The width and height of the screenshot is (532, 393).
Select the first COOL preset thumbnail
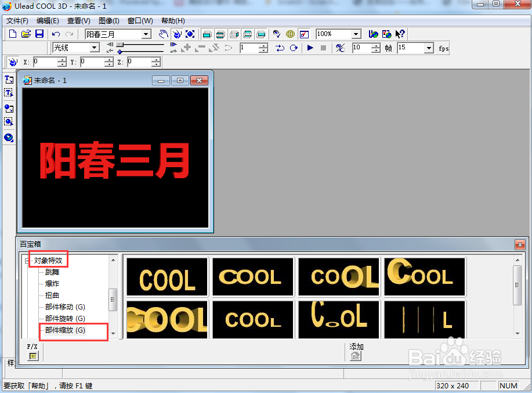click(167, 277)
